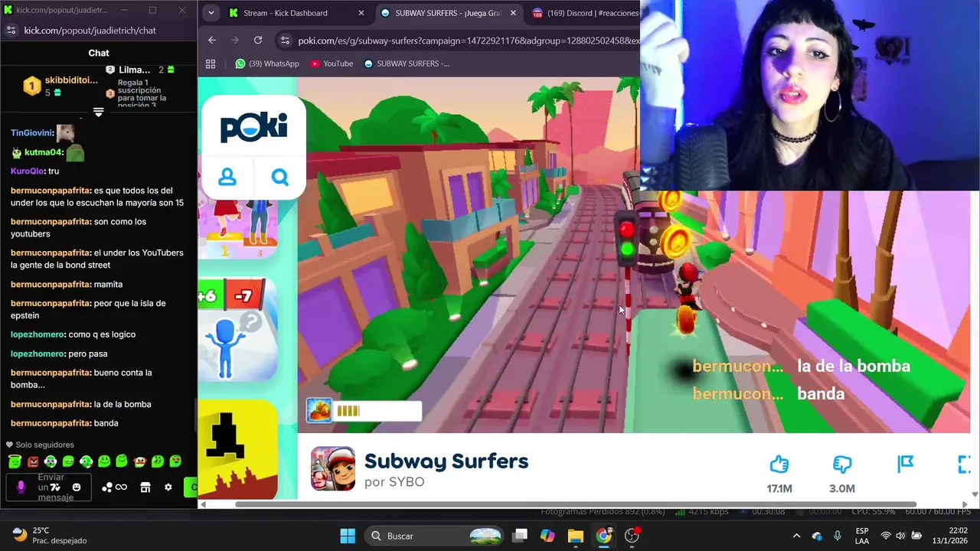Screen dimensions: 980x551
Task: Click Lilma leaderboard entry
Action: (139, 70)
